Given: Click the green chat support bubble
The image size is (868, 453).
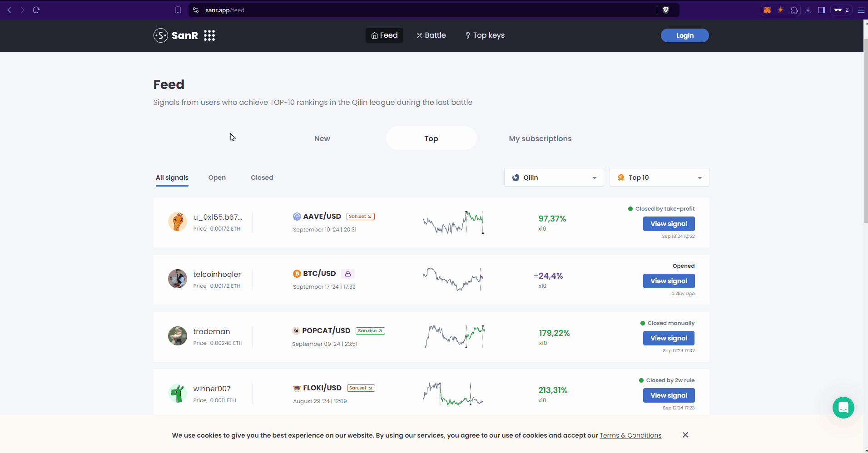Looking at the screenshot, I should [x=843, y=408].
